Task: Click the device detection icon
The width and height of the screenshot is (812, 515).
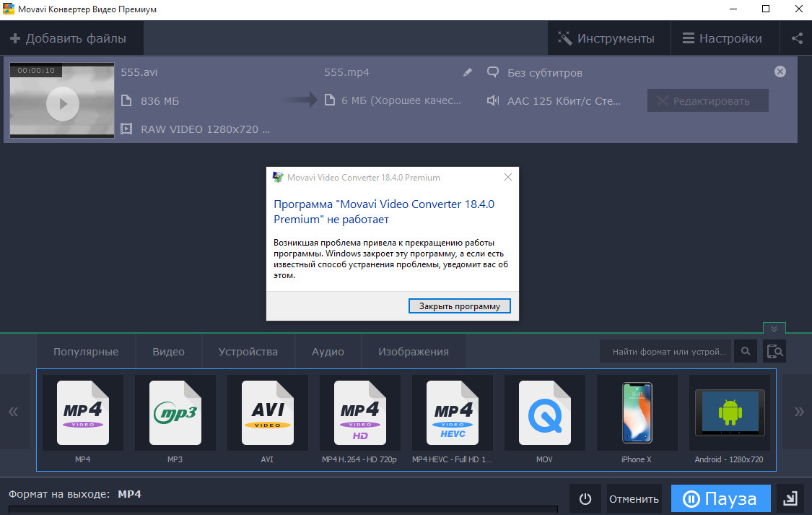Action: (774, 351)
